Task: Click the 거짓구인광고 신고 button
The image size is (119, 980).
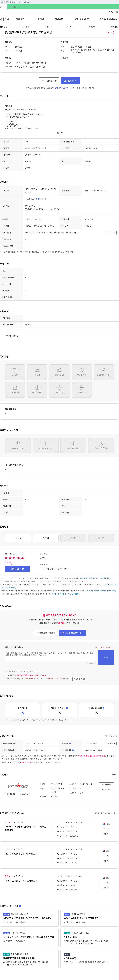Action: [110, 736]
